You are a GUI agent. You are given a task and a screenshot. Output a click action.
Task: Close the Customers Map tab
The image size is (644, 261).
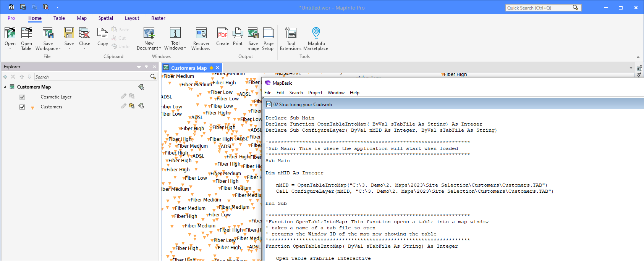tap(217, 68)
